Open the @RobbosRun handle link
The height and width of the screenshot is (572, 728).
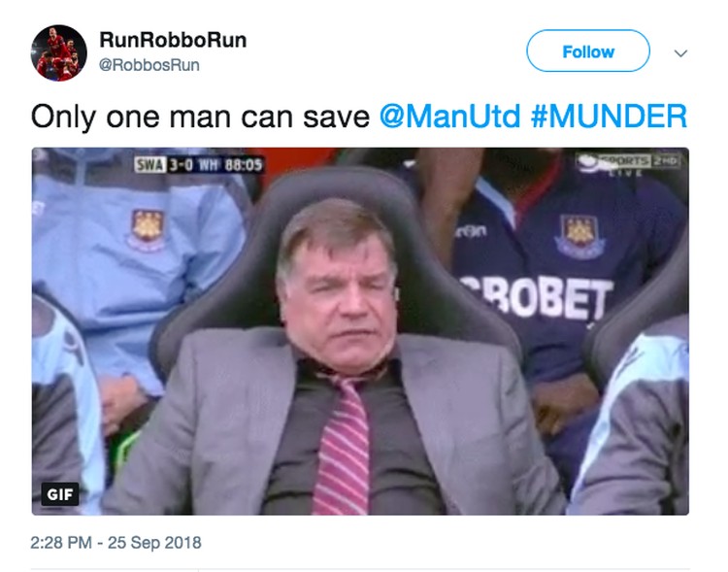(x=149, y=65)
